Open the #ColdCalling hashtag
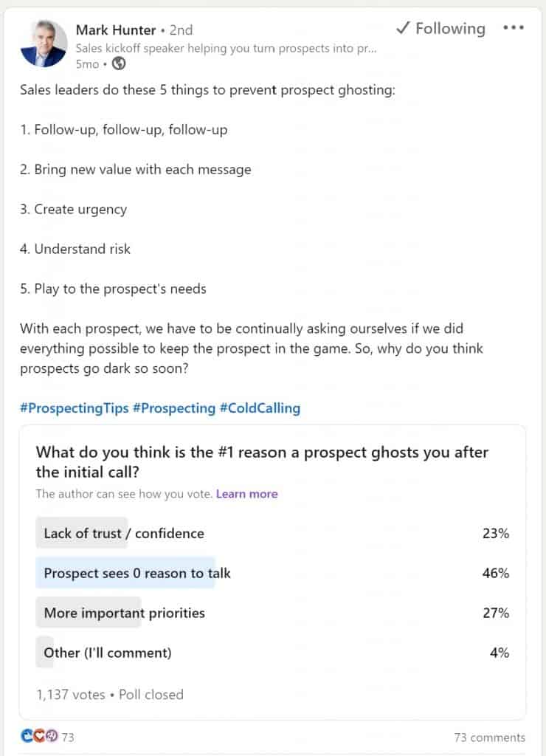 tap(260, 408)
